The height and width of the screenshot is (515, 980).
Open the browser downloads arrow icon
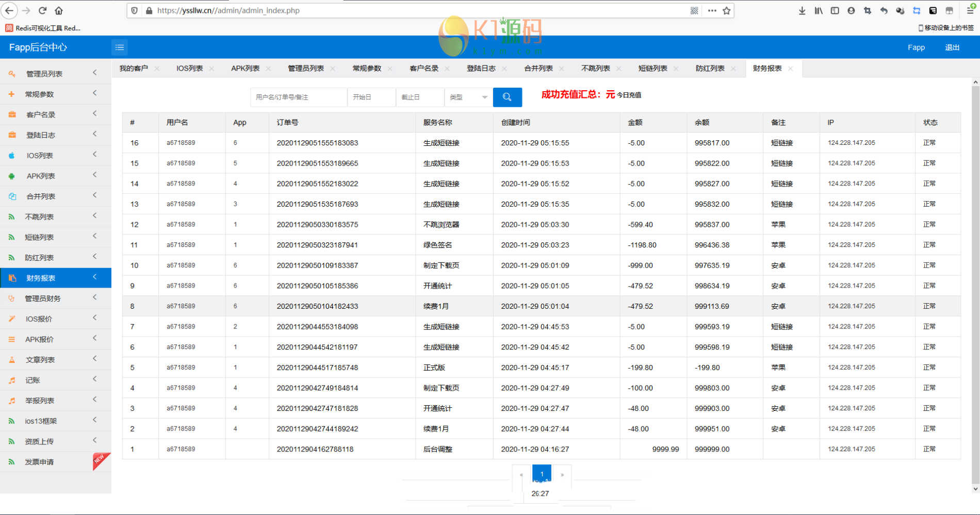coord(802,10)
